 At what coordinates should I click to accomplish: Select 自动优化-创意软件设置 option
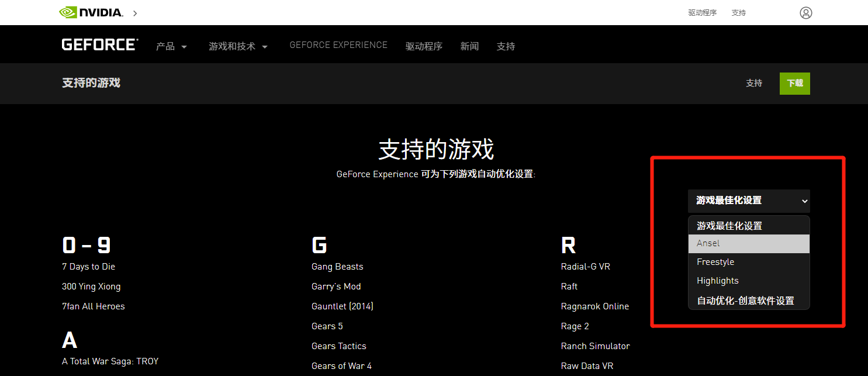749,301
